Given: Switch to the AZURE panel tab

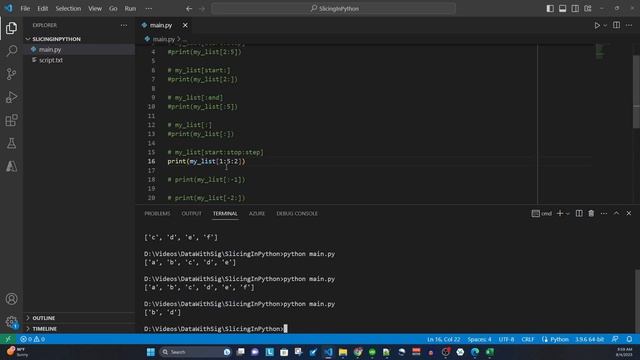Looking at the screenshot, I should pyautogui.click(x=257, y=213).
